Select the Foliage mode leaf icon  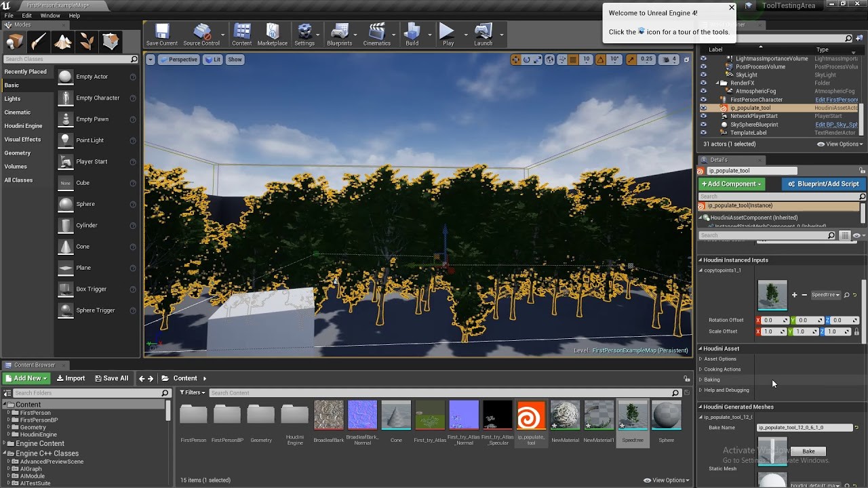[x=87, y=42]
